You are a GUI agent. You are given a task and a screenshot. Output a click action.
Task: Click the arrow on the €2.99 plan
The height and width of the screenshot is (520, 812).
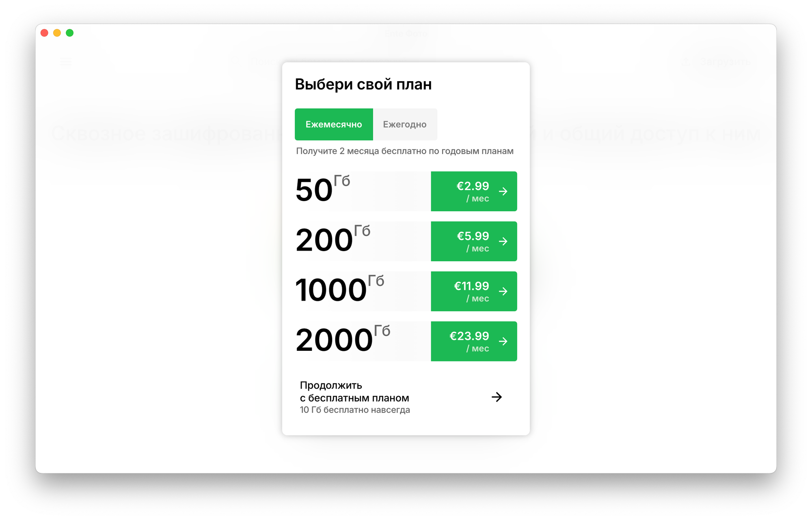coord(503,191)
